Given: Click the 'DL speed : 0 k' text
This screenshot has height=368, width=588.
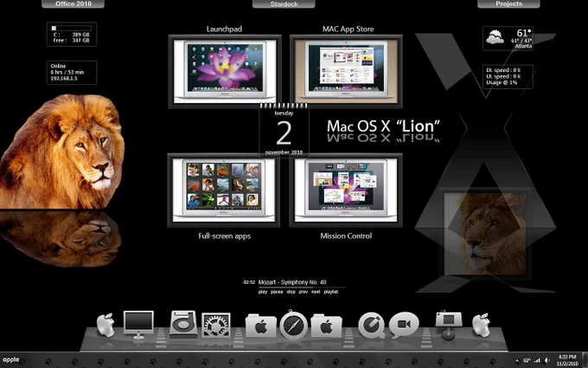Looking at the screenshot, I should pos(503,70).
